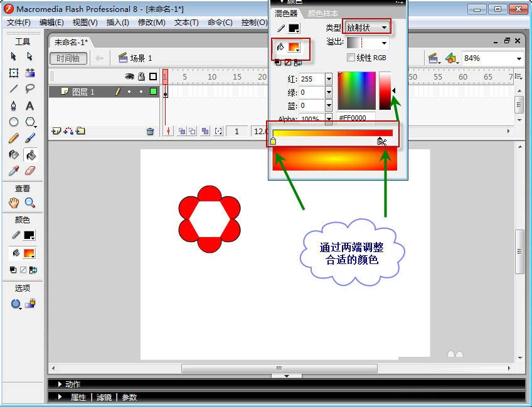Open the 视图(V) menu
Image resolution: width=532 pixels, height=407 pixels.
point(85,23)
